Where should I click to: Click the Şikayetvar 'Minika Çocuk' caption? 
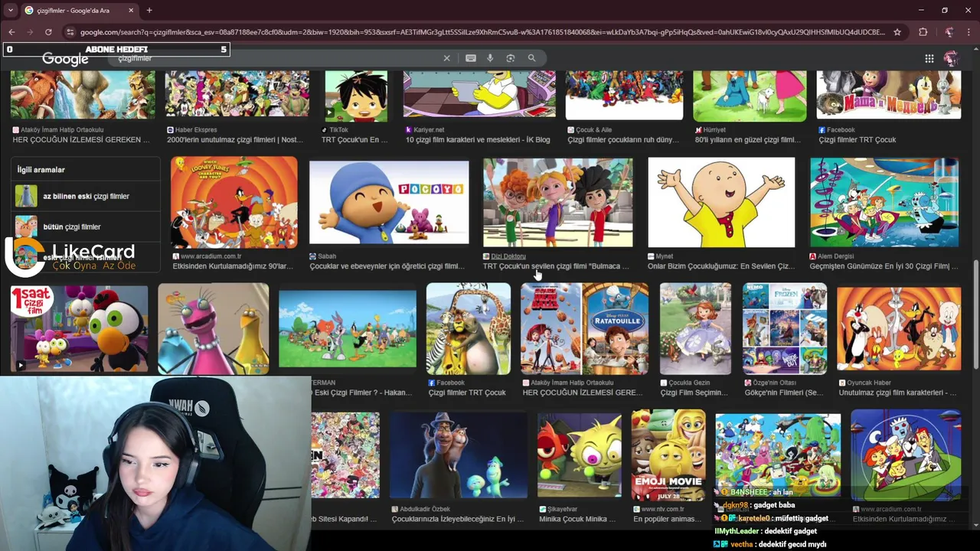coord(577,519)
